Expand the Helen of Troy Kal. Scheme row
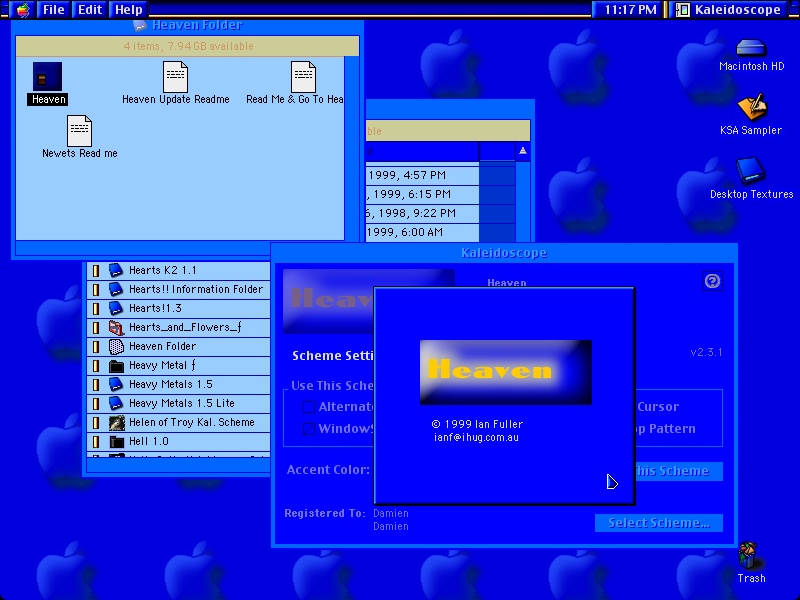The image size is (800, 600). pyautogui.click(x=96, y=422)
